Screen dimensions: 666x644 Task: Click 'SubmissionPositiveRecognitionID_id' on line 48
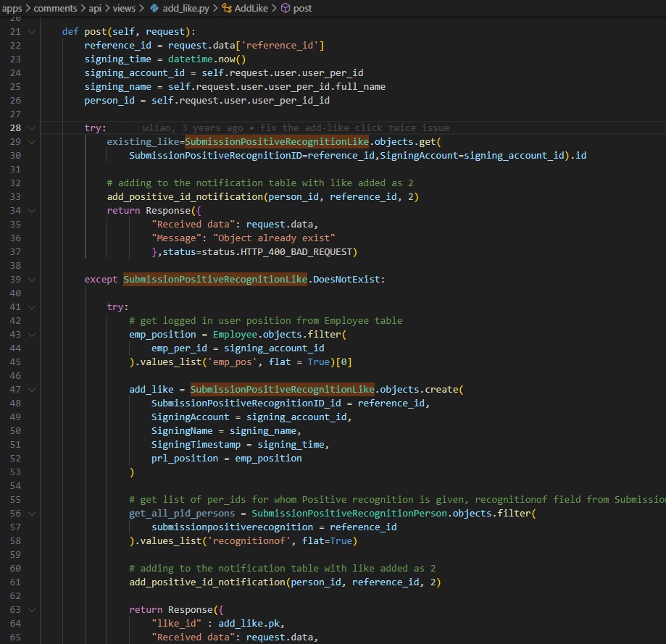246,403
